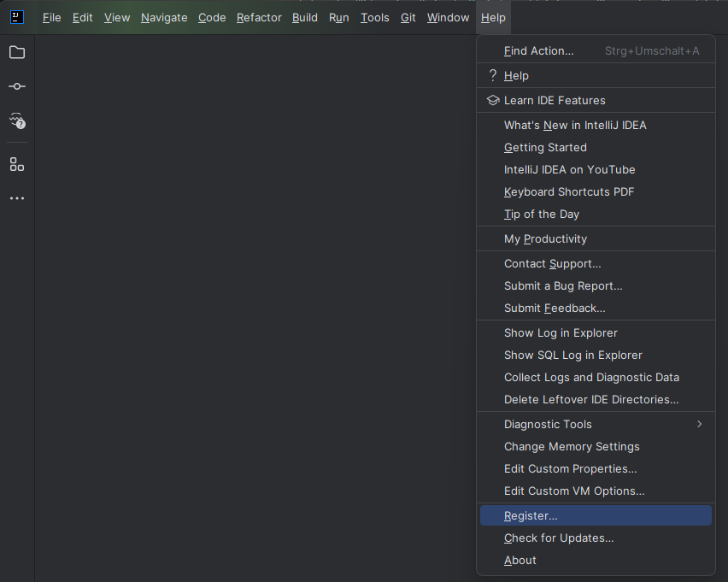
Task: Open the View menu
Action: tap(117, 18)
